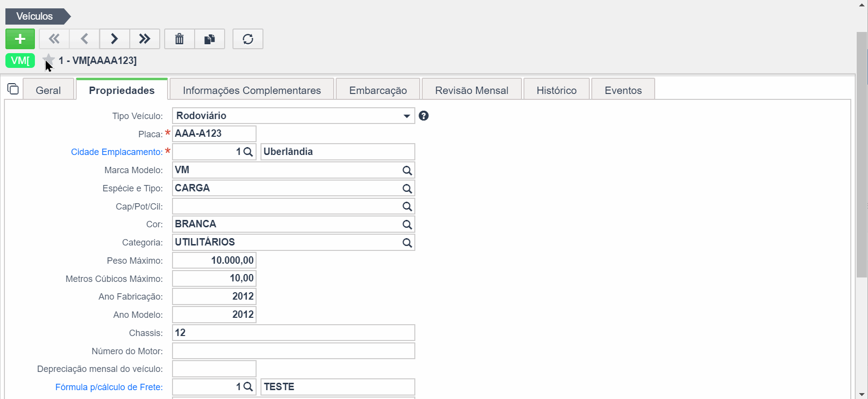868x399 pixels.
Task: Toggle favorite star for VM[AAAA123]
Action: coord(49,60)
